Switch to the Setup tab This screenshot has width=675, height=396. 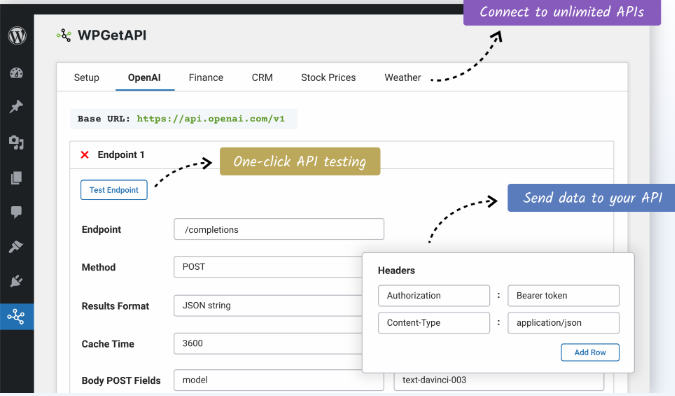coord(87,77)
